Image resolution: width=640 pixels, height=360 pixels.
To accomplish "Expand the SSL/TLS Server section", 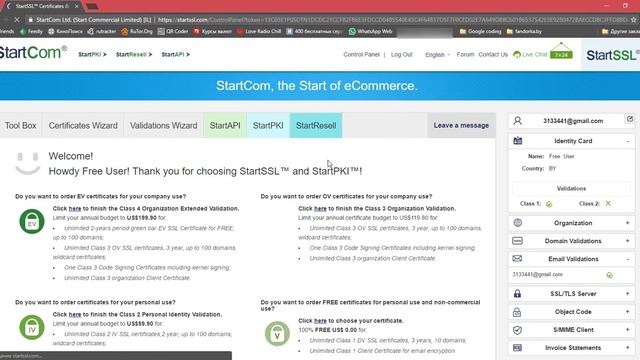I will coord(627,293).
